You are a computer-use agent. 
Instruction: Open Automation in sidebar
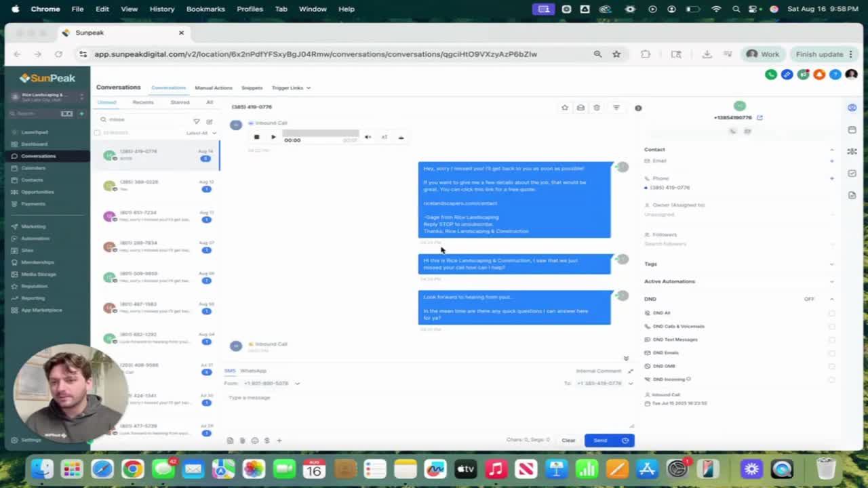pos(35,239)
